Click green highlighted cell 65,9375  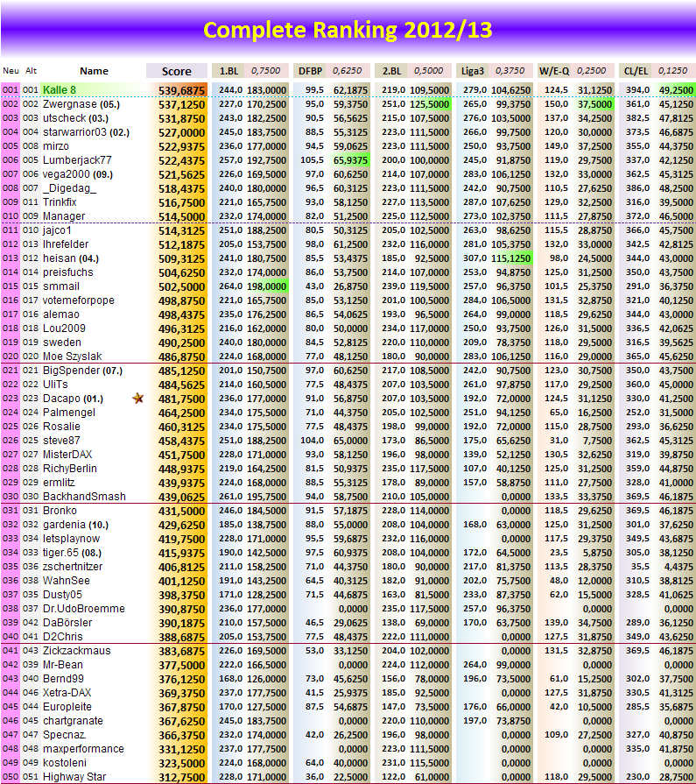coord(350,160)
